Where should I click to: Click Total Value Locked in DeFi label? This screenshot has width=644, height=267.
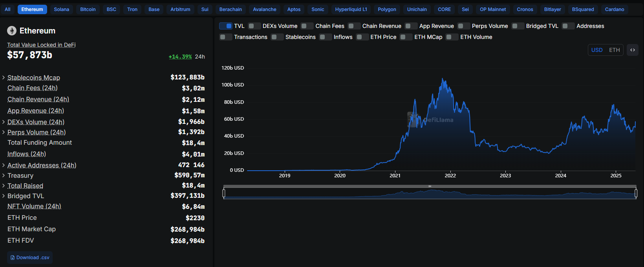coord(41,45)
